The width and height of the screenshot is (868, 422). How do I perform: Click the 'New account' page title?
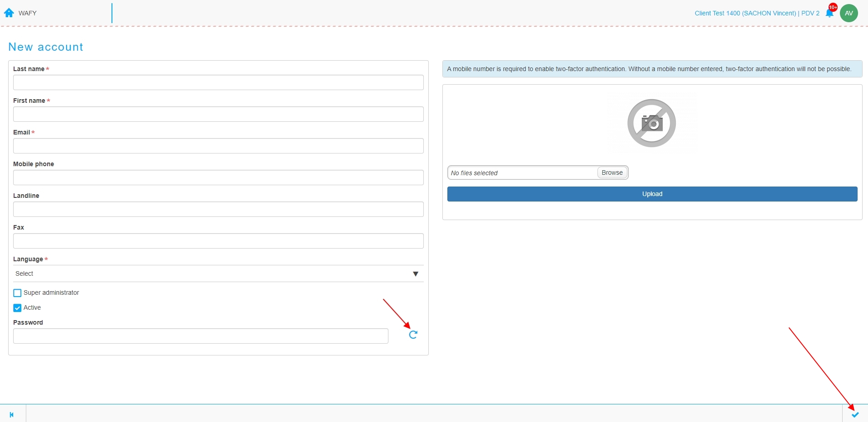[46, 47]
